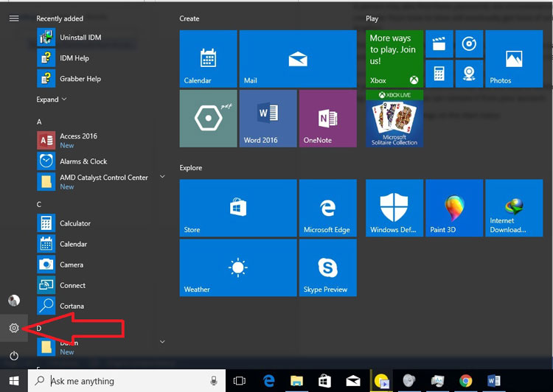The image size is (553, 392).
Task: Click the user account avatar
Action: (13, 300)
